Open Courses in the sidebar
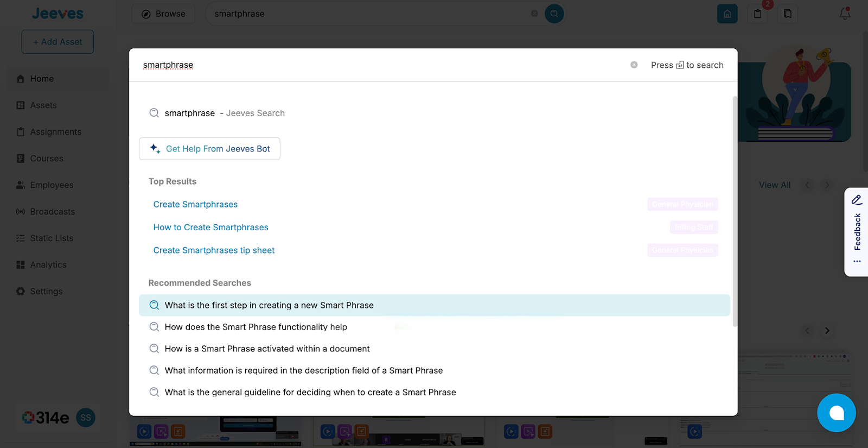The height and width of the screenshot is (448, 868). [x=58, y=159]
